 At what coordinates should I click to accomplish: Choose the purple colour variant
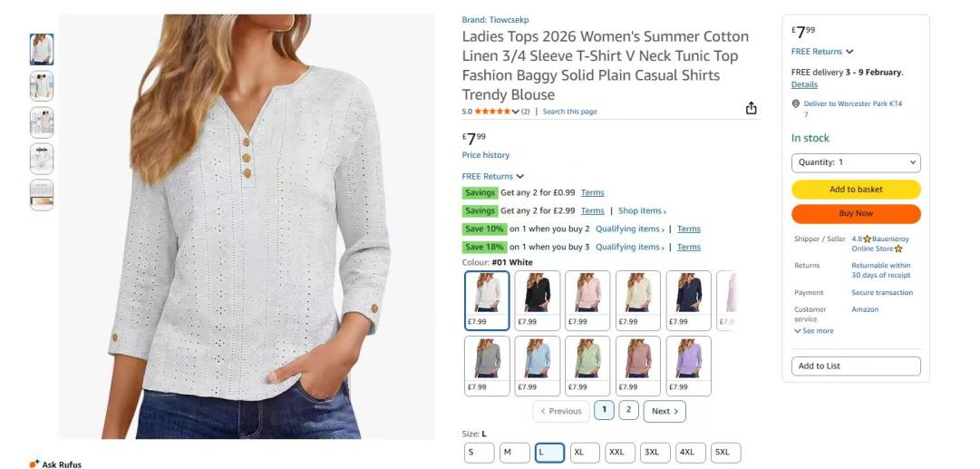tap(689, 366)
